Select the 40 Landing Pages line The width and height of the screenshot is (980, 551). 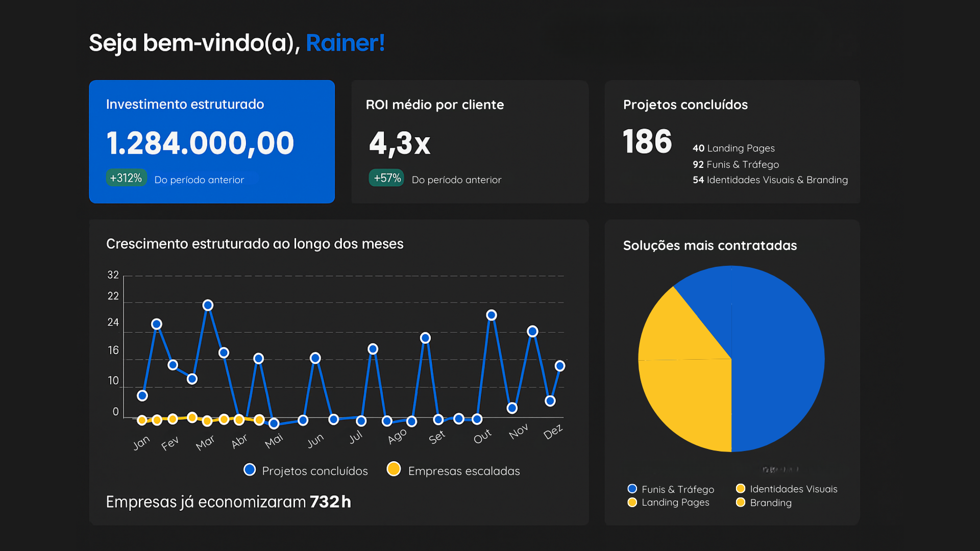[x=733, y=148]
